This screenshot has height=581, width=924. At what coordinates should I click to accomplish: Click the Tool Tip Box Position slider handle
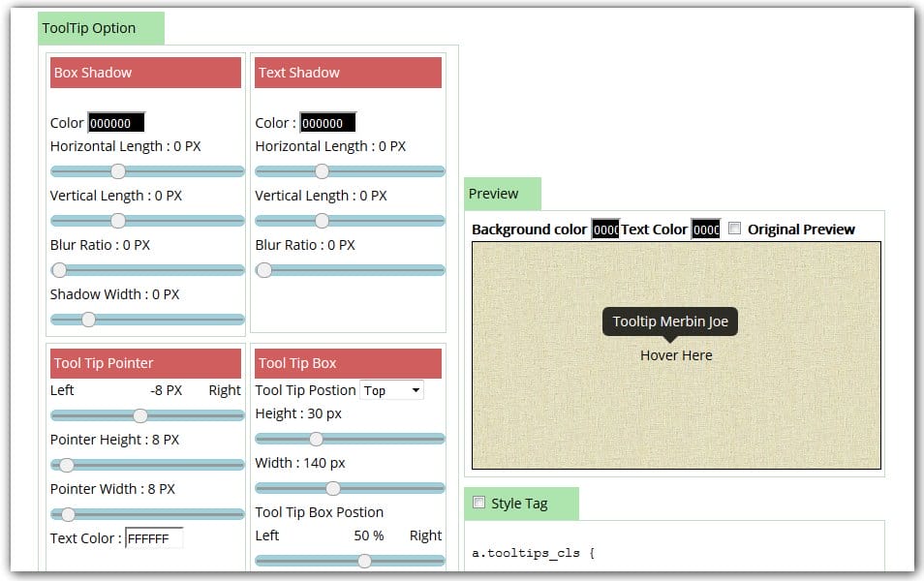(x=363, y=560)
